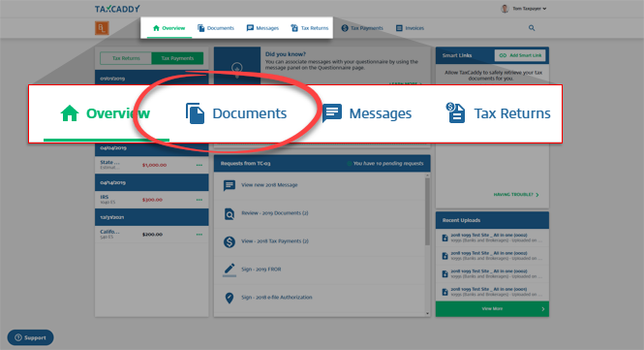Viewport: 644px width, 350px height.
Task: Click the message icon beside View new 2018 Message
Action: tap(230, 185)
